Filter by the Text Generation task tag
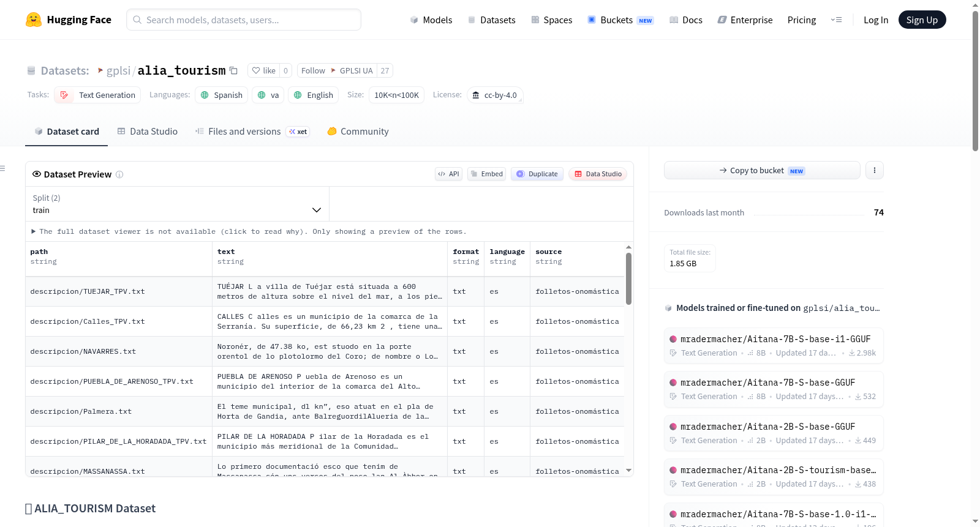 point(97,95)
